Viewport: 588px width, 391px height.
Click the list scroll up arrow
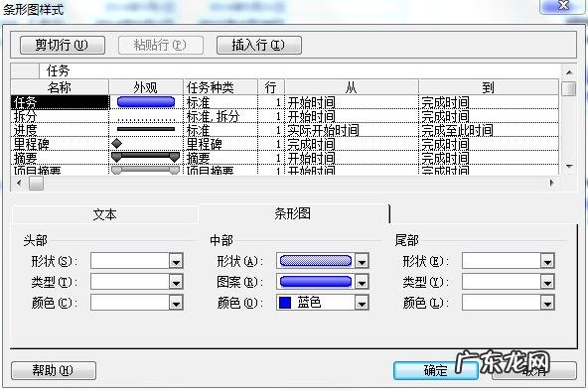569,72
